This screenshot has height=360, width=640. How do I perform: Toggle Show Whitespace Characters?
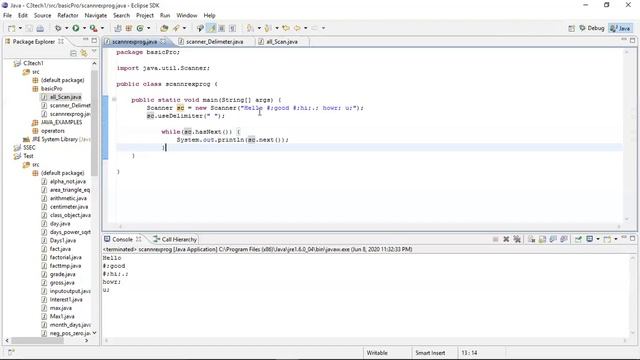tap(232, 28)
